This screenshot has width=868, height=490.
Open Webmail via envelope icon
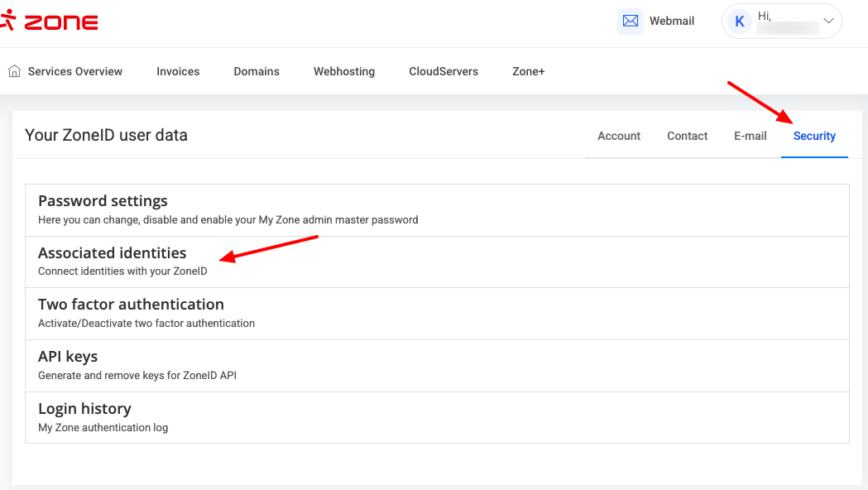(x=631, y=22)
